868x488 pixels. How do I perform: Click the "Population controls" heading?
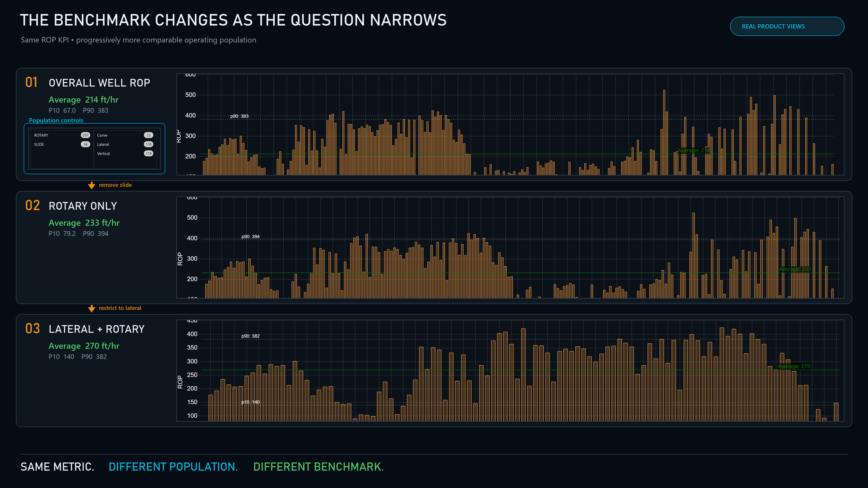(56, 120)
